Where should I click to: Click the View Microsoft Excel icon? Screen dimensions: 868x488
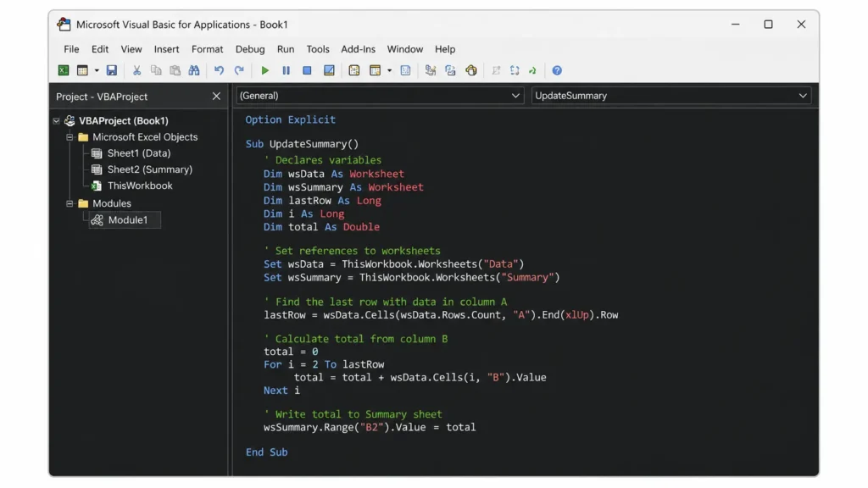coord(64,70)
